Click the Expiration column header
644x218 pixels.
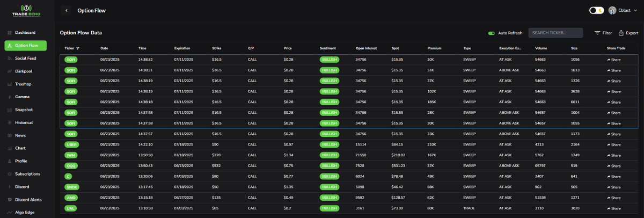(182, 48)
